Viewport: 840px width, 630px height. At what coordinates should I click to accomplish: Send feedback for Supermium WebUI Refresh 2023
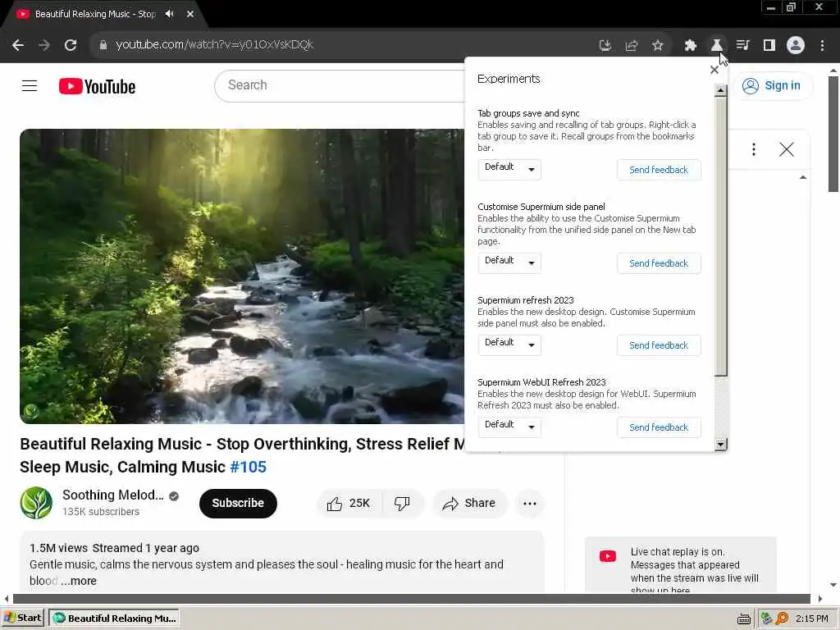659,427
